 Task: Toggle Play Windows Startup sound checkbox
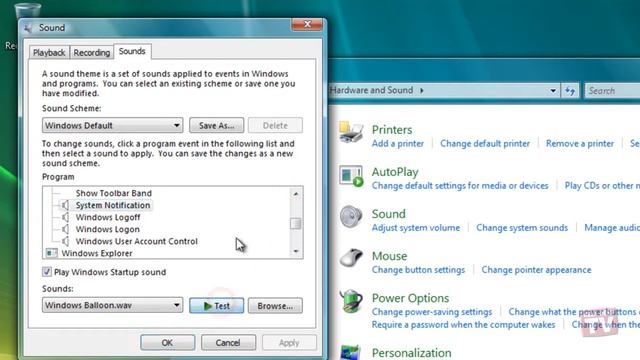tap(47, 272)
